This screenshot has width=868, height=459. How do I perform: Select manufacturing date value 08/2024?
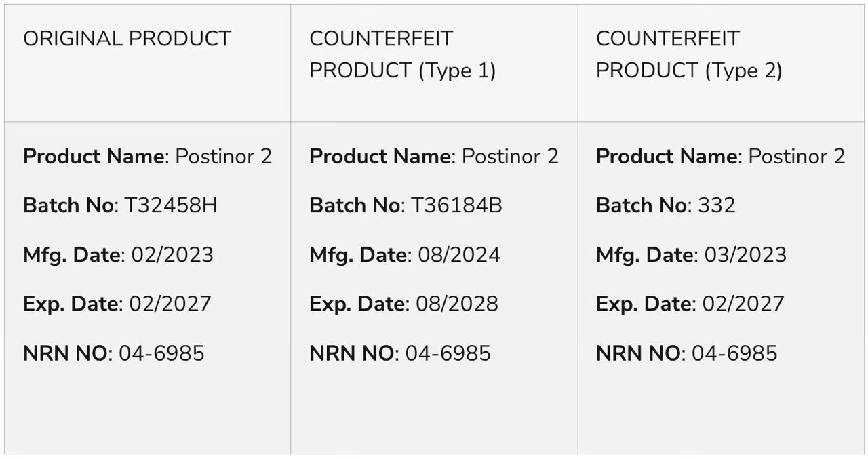[459, 255]
